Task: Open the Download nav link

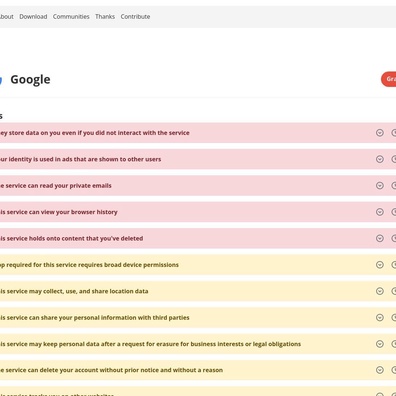Action: tap(33, 17)
